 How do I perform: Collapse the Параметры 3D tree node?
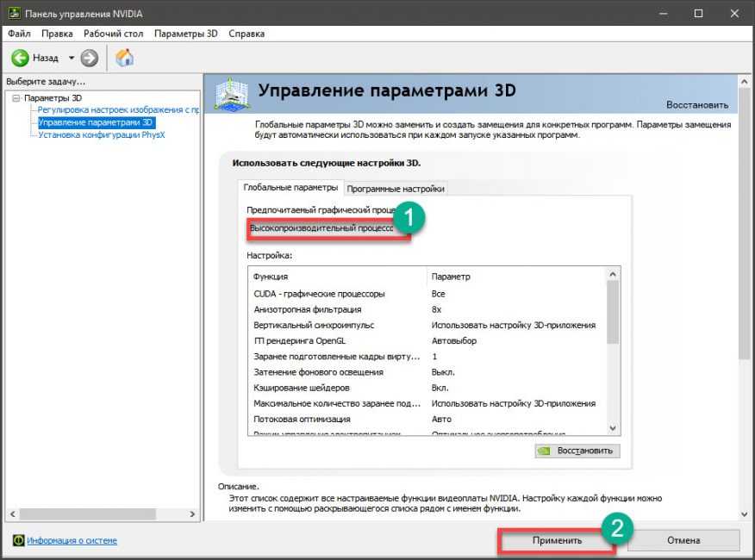coord(16,98)
